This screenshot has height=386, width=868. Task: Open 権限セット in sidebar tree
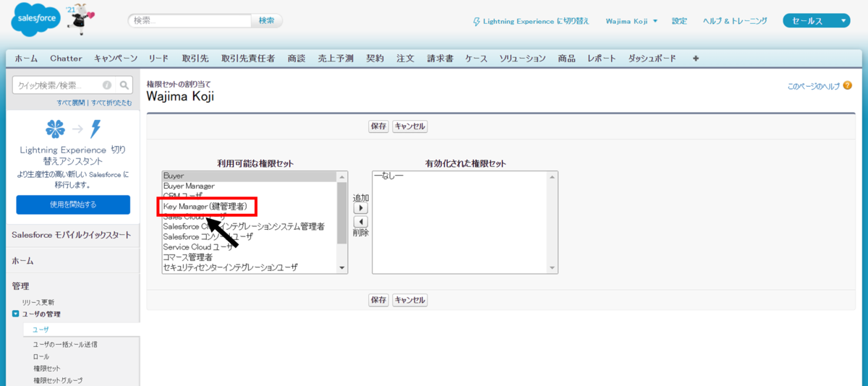tap(47, 369)
